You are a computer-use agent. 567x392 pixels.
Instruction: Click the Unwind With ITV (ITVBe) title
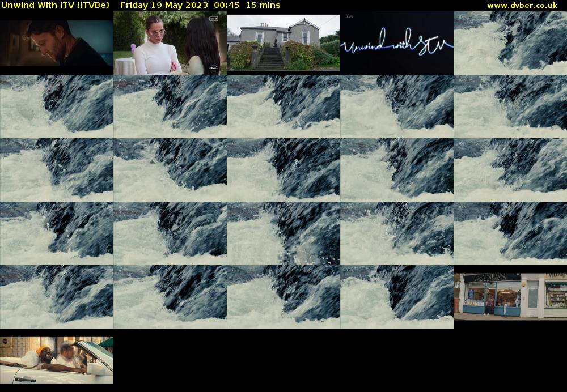point(55,5)
